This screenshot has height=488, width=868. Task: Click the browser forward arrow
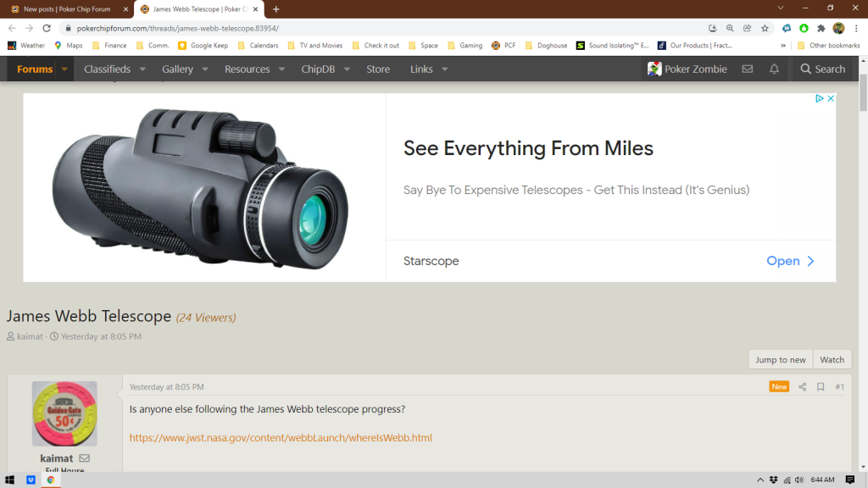pyautogui.click(x=30, y=28)
